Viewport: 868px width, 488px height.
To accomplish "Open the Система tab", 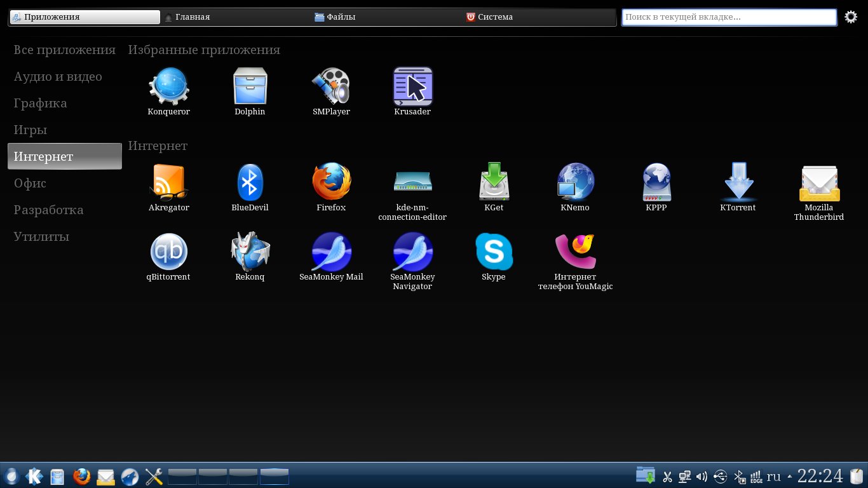I will (494, 17).
